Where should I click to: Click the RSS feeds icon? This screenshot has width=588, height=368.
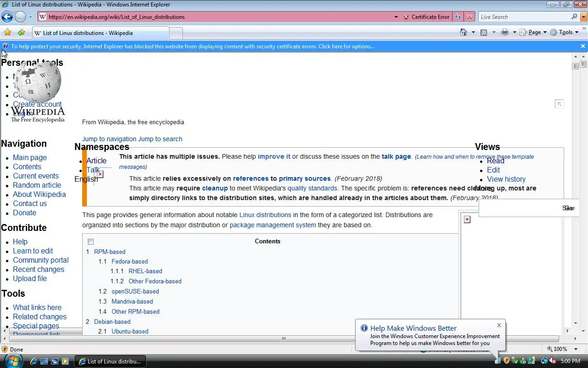(x=484, y=32)
